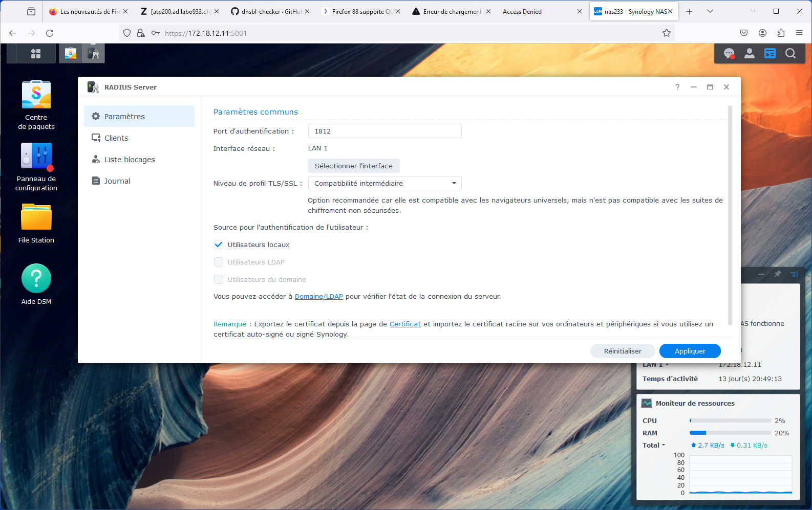812x510 pixels.
Task: Switch to RADIUS Server taskbar icon
Action: 93,53
